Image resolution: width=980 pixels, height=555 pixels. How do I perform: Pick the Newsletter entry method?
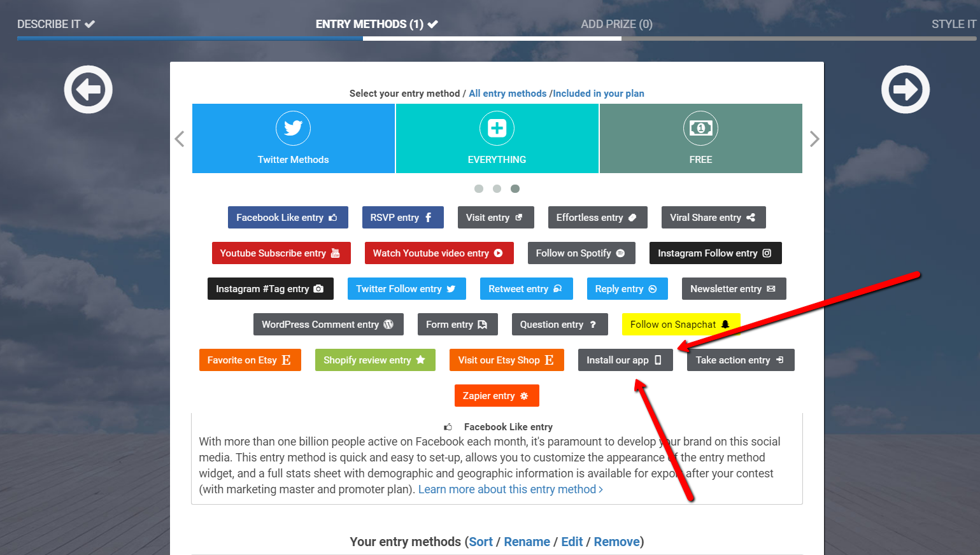coord(734,289)
